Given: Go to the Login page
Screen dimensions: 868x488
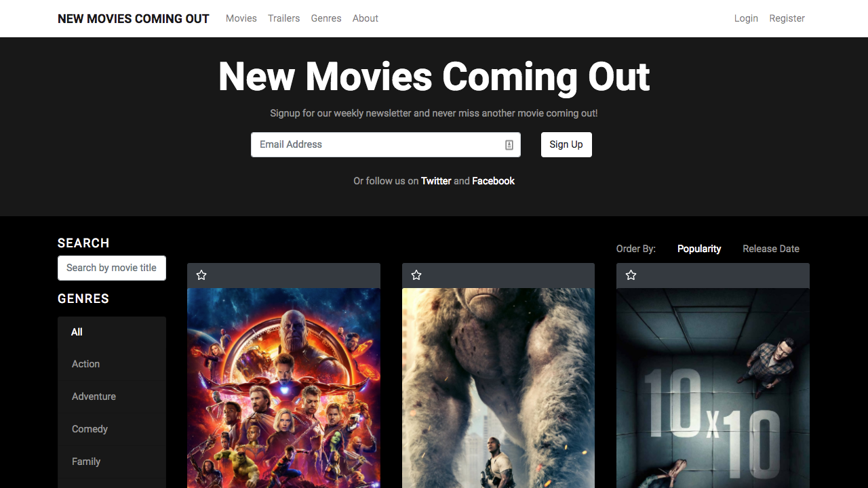Looking at the screenshot, I should (746, 18).
